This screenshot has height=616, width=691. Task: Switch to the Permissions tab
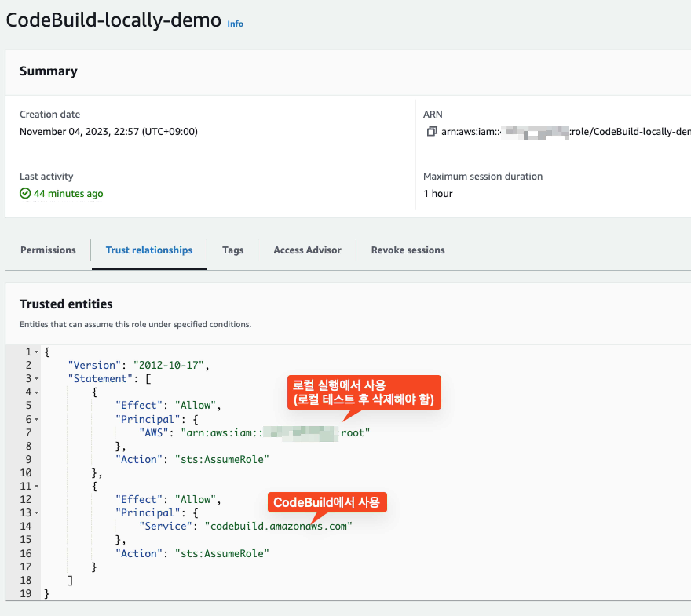point(48,250)
